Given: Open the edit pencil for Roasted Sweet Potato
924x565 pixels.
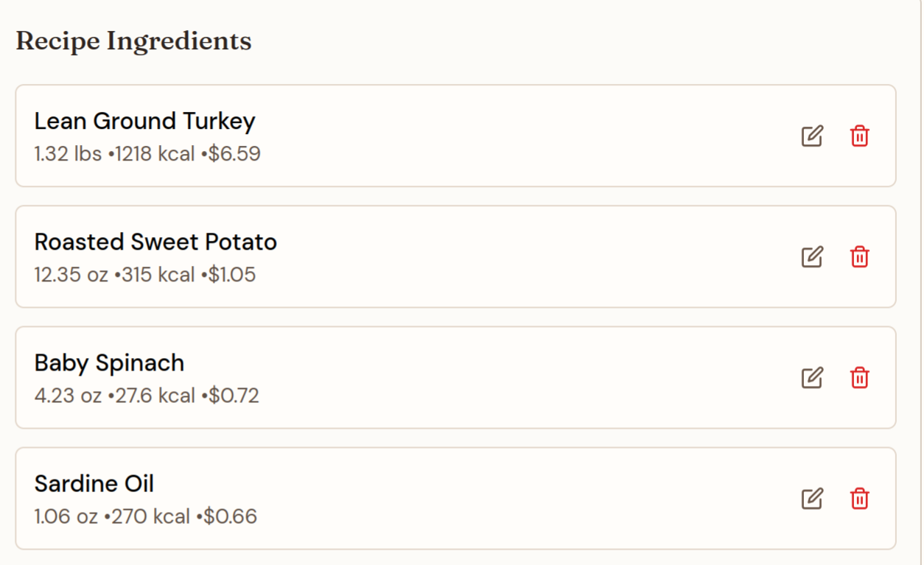Looking at the screenshot, I should (811, 257).
